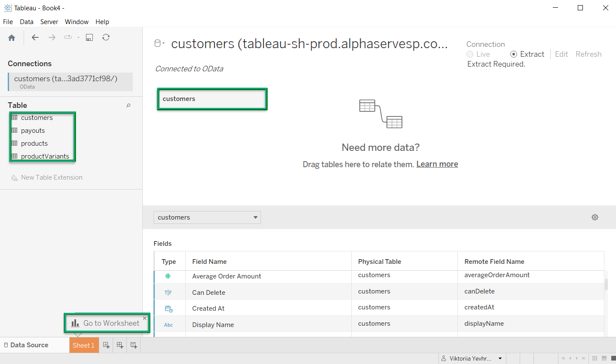Screen dimensions: 616x364
Task: Open the Server menu
Action: 49,21
